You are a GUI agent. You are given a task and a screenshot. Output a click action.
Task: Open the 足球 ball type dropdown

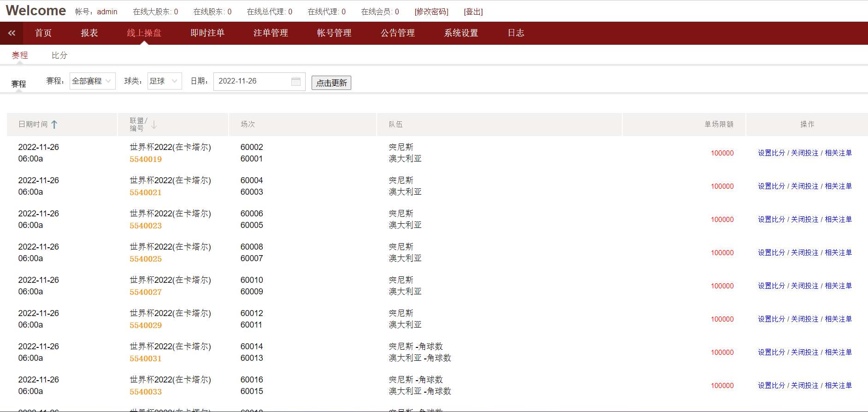click(164, 81)
